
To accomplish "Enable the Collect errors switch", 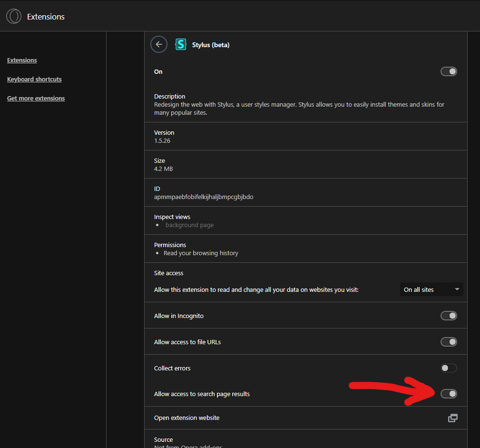I will click(x=449, y=368).
